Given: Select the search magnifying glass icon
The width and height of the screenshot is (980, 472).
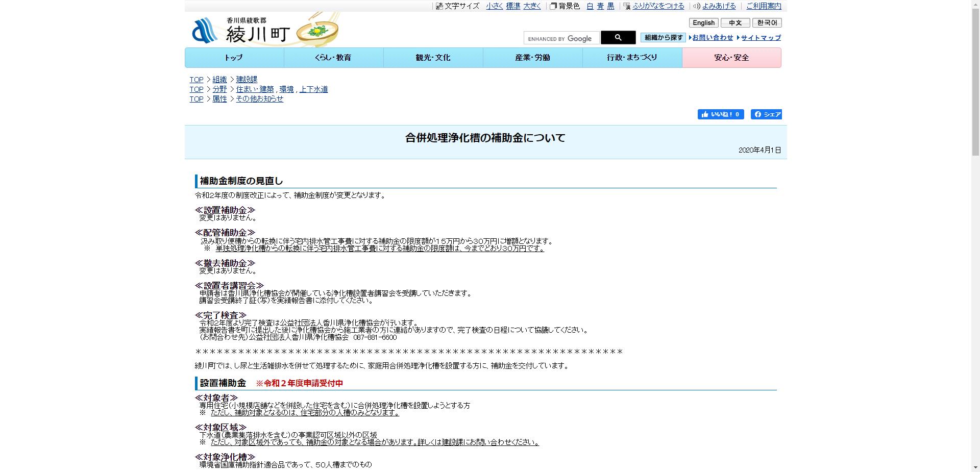Looking at the screenshot, I should coord(618,37).
